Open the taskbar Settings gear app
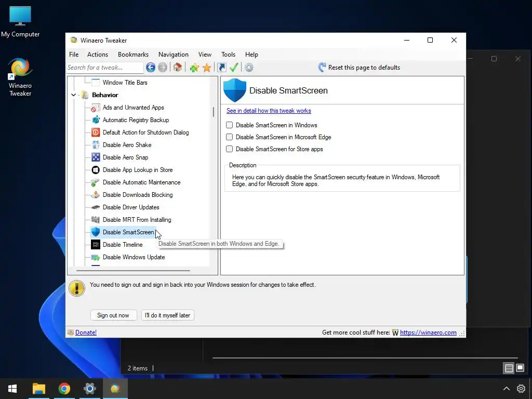 point(89,389)
